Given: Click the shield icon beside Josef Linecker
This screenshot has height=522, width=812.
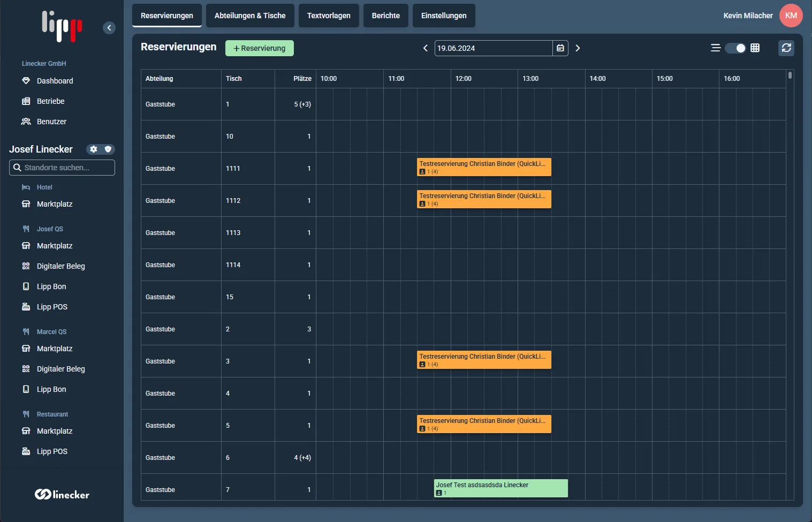Looking at the screenshot, I should pyautogui.click(x=108, y=149).
